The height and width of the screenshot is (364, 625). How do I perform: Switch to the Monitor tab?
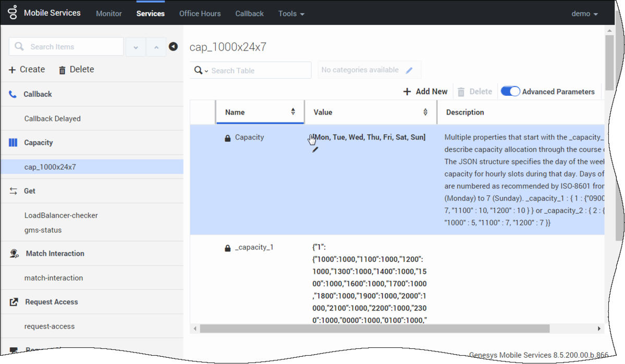tap(109, 14)
